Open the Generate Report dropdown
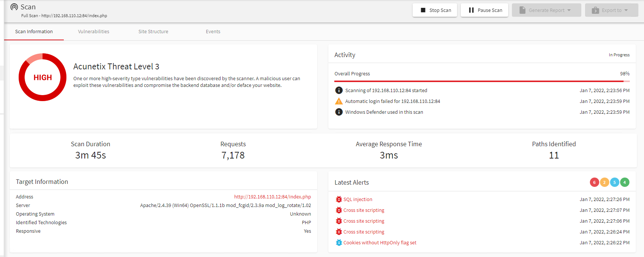The image size is (644, 257). 547,10
